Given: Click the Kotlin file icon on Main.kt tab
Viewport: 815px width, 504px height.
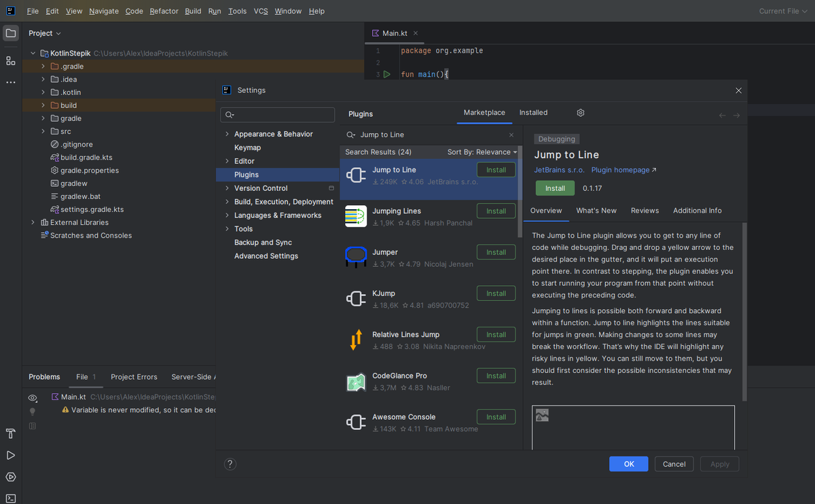Looking at the screenshot, I should click(376, 33).
